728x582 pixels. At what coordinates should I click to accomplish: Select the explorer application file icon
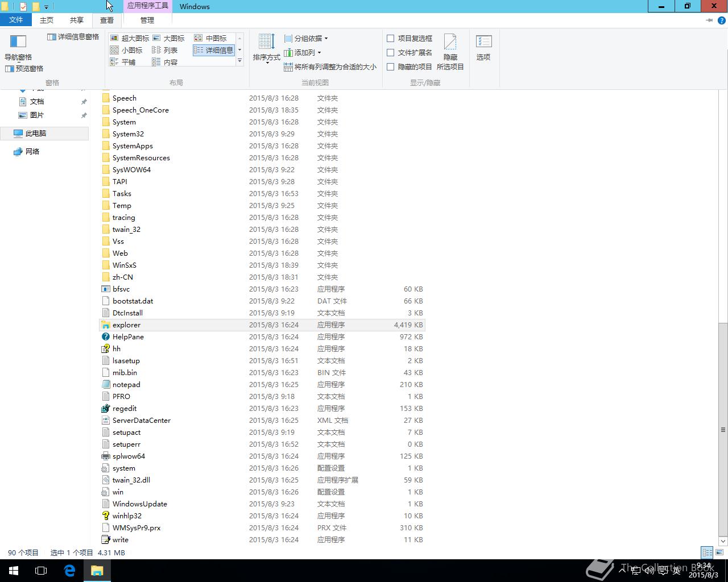tap(105, 325)
